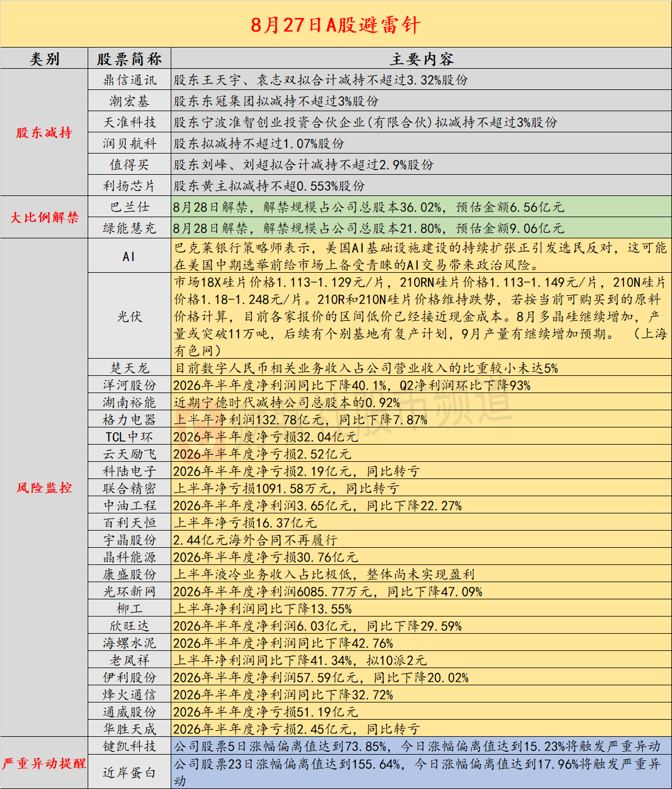
Task: Select stock name 键凯科技
Action: [x=129, y=746]
